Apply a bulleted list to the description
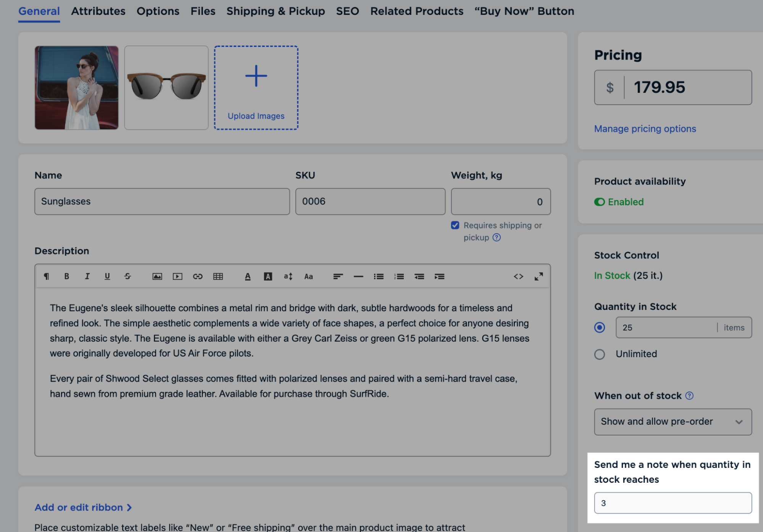Image resolution: width=763 pixels, height=532 pixels. coord(379,276)
